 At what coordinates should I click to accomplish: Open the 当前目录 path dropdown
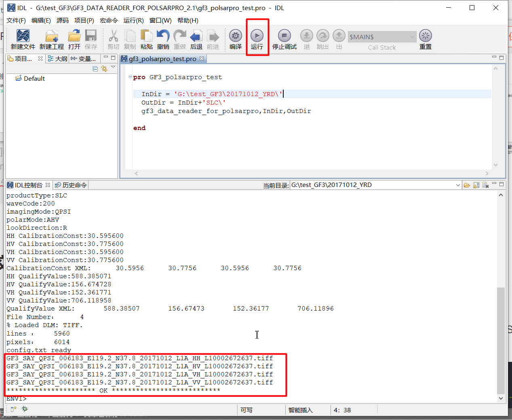point(458,185)
